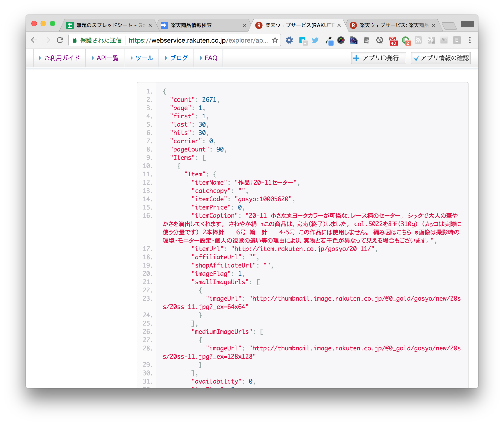Click the "mediumImageUrls" key

(x=222, y=332)
